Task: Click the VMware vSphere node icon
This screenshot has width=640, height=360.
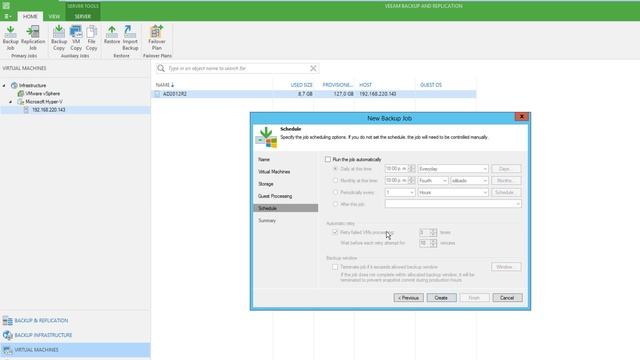Action: [21, 93]
